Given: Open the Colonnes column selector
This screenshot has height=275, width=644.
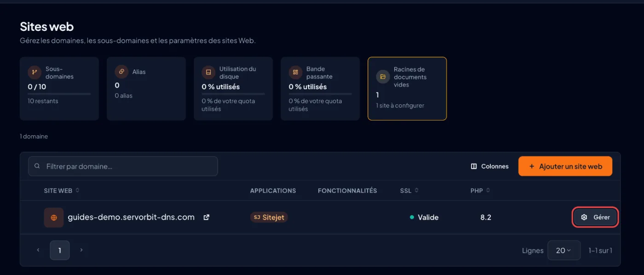Looking at the screenshot, I should coord(490,166).
